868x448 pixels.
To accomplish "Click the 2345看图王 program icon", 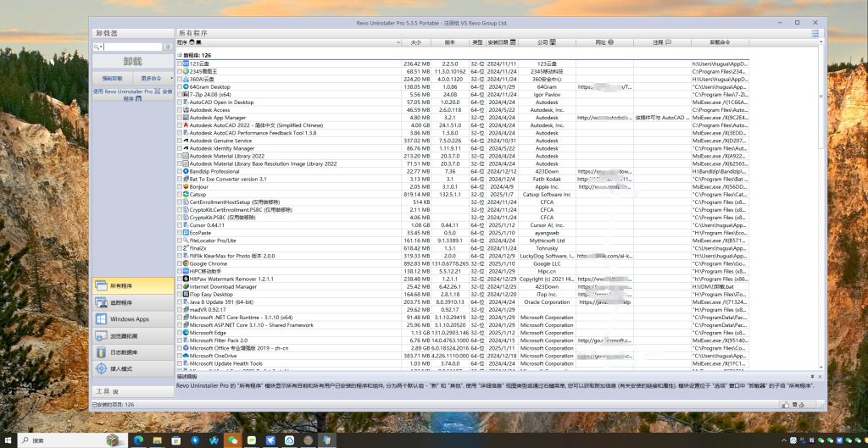I will click(186, 71).
